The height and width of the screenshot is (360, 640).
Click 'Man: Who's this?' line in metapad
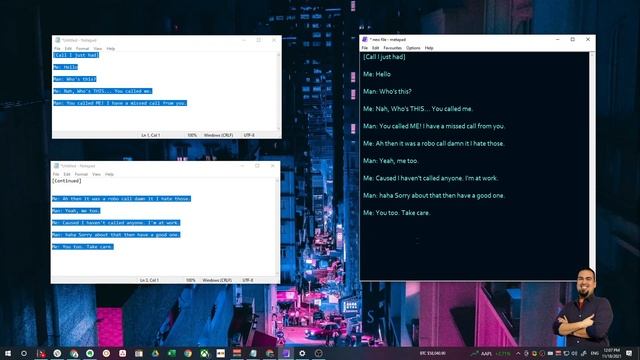(x=387, y=91)
